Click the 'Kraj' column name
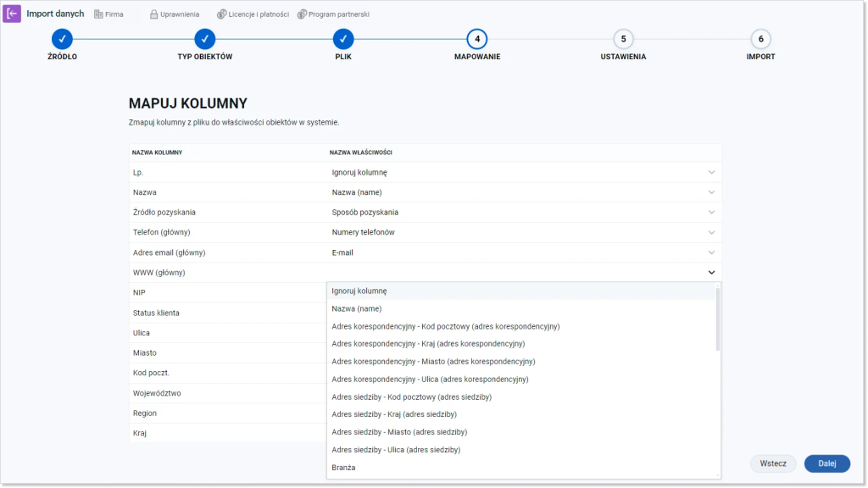The height and width of the screenshot is (488, 868). click(140, 433)
